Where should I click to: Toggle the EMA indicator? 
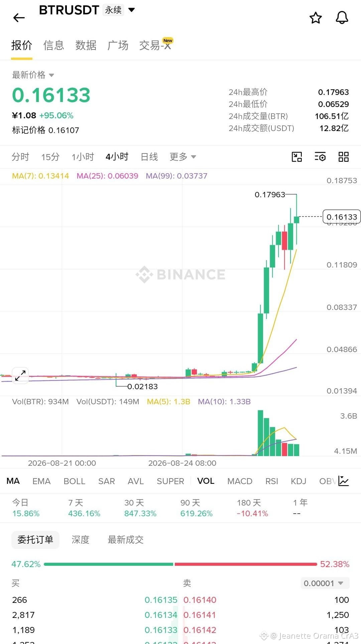point(41,481)
